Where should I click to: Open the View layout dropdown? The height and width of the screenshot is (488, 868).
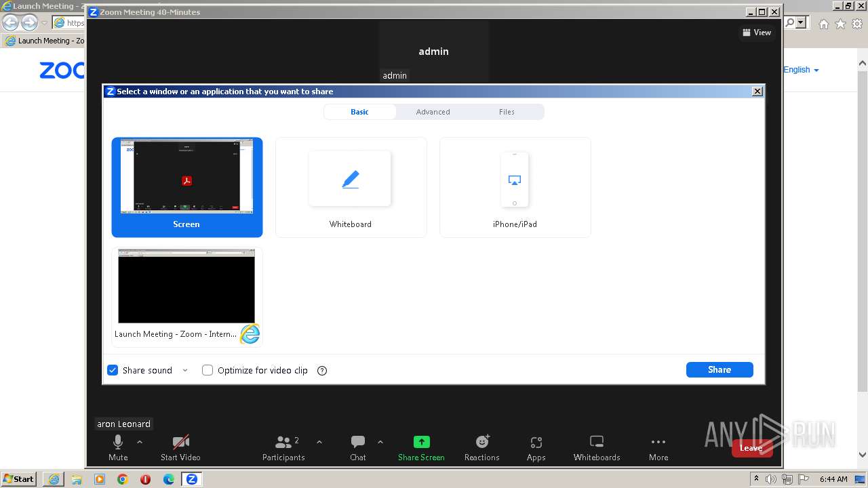coord(757,33)
